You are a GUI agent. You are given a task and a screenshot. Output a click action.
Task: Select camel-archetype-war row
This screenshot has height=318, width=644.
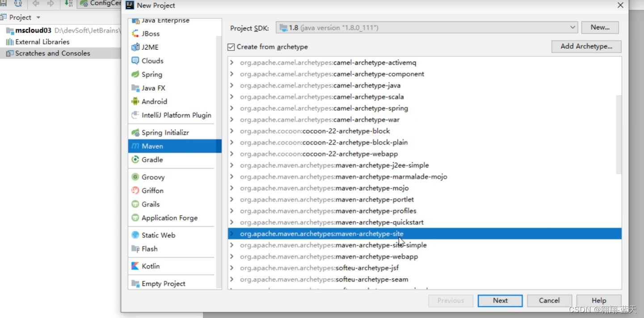425,120
